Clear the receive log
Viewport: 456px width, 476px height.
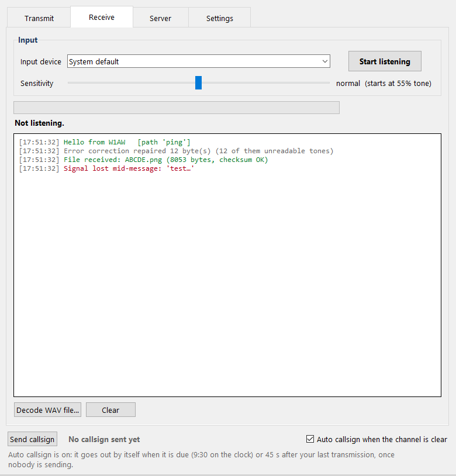(x=110, y=410)
